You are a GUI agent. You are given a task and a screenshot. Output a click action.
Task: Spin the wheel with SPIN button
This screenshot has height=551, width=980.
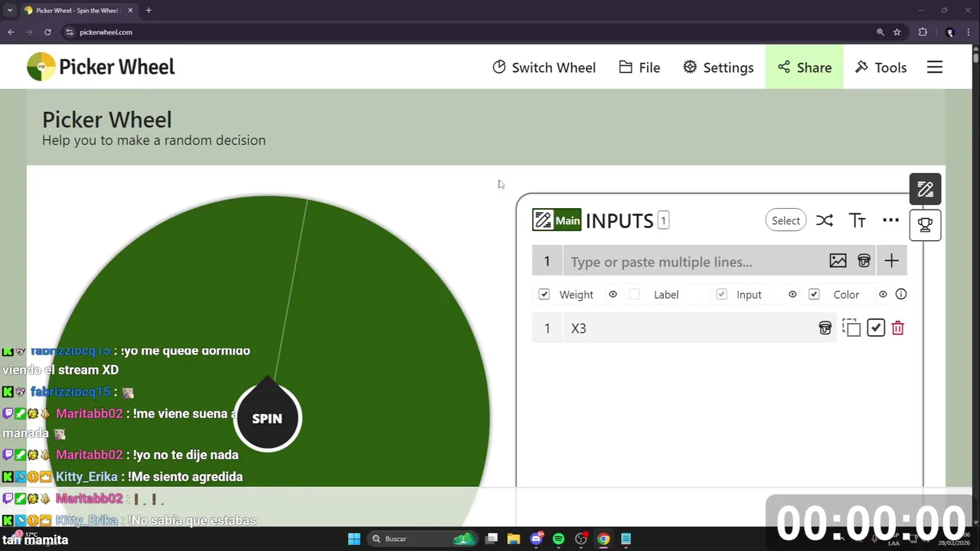tap(267, 418)
